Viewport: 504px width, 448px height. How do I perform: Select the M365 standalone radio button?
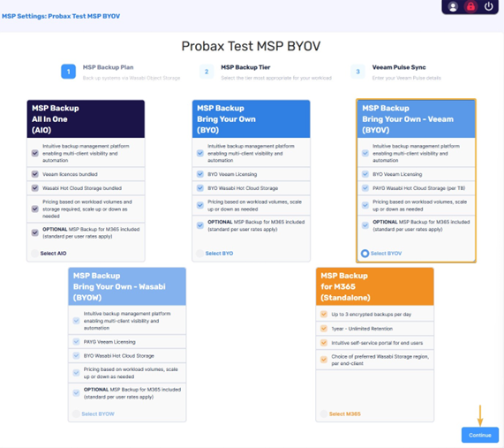coord(324,414)
